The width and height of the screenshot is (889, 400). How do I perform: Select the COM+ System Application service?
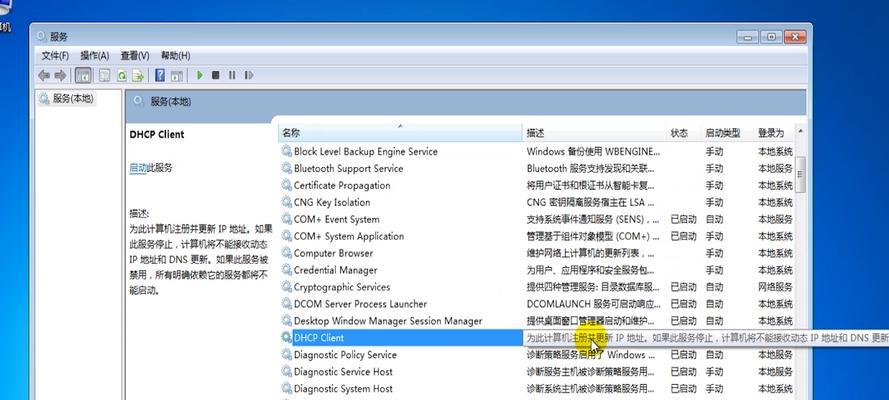point(537,236)
